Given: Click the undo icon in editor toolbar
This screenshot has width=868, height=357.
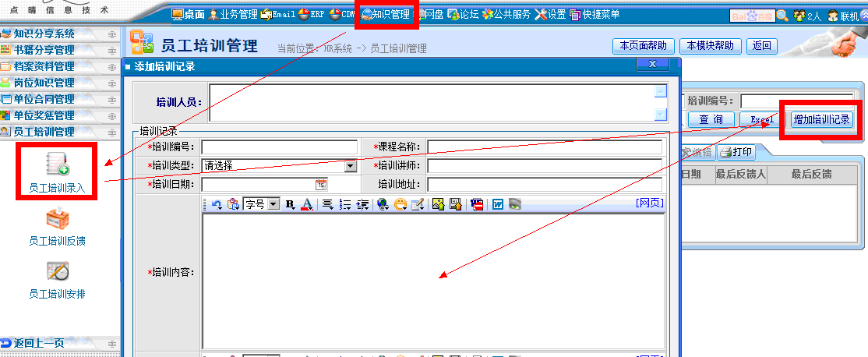Looking at the screenshot, I should click(217, 204).
